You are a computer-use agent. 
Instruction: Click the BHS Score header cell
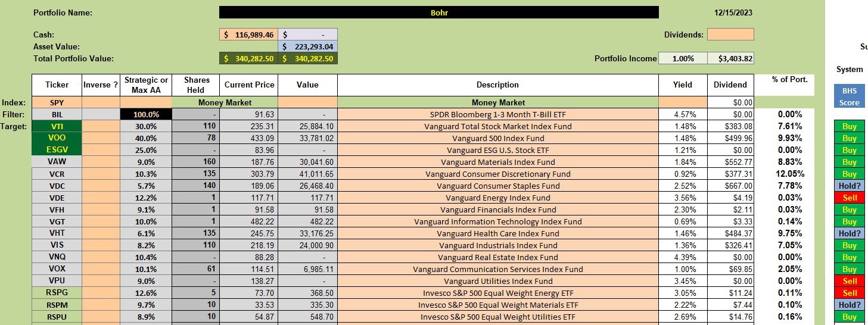click(x=850, y=96)
